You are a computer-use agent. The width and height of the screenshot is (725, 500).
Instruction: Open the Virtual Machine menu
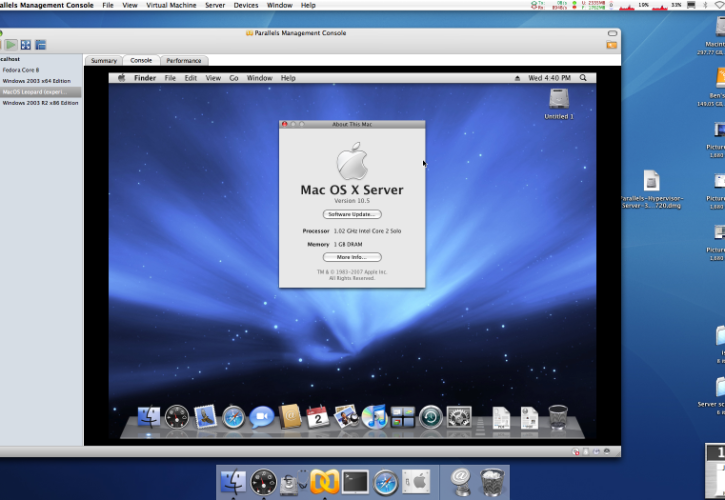tap(171, 5)
